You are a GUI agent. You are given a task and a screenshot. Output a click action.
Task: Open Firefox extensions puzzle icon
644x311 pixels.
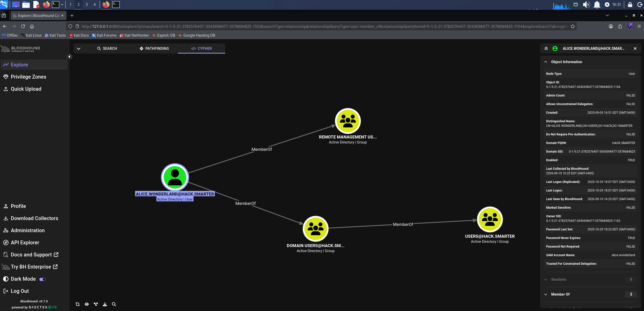[x=620, y=26]
